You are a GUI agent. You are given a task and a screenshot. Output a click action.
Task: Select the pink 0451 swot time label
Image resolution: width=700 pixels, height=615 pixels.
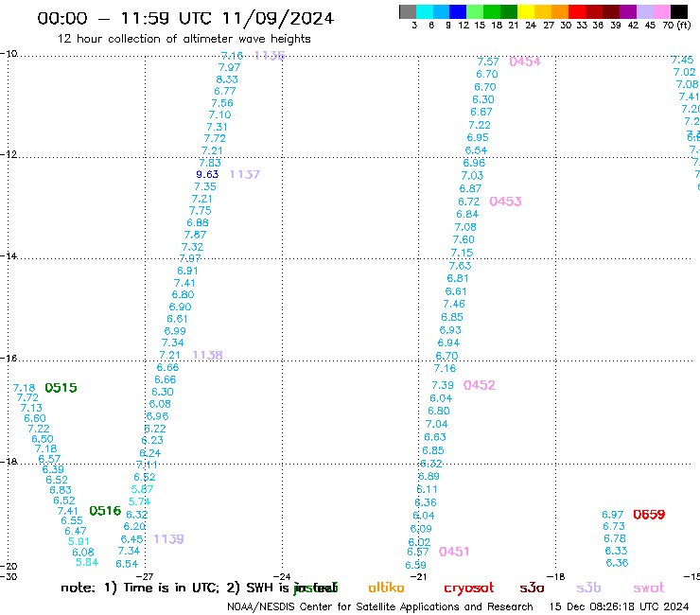[454, 552]
